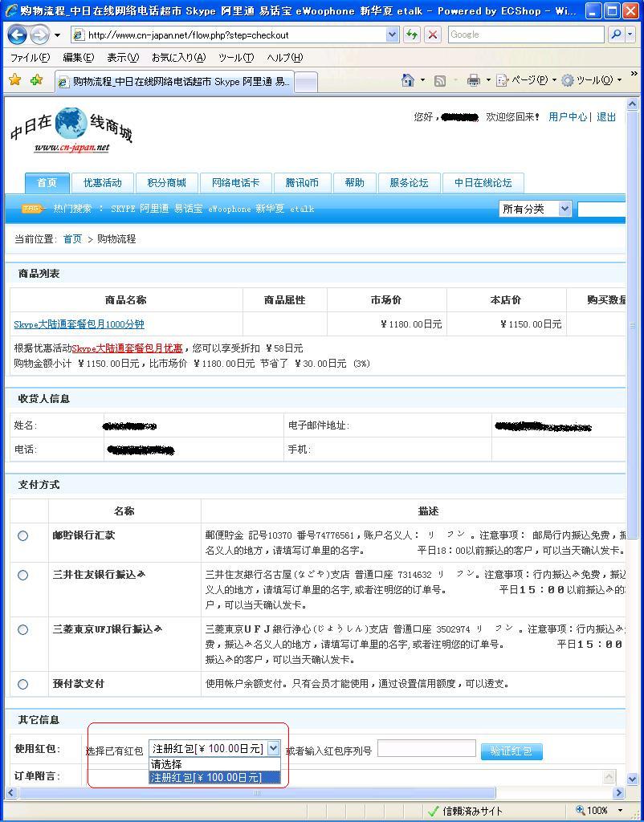Open the 表示(V) menu

click(x=123, y=58)
